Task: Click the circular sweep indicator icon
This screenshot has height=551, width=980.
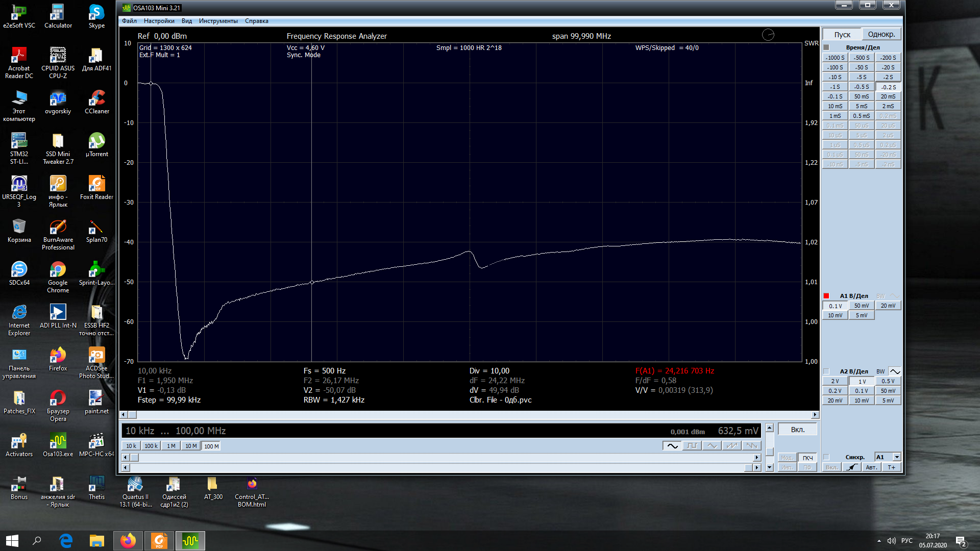Action: (768, 35)
